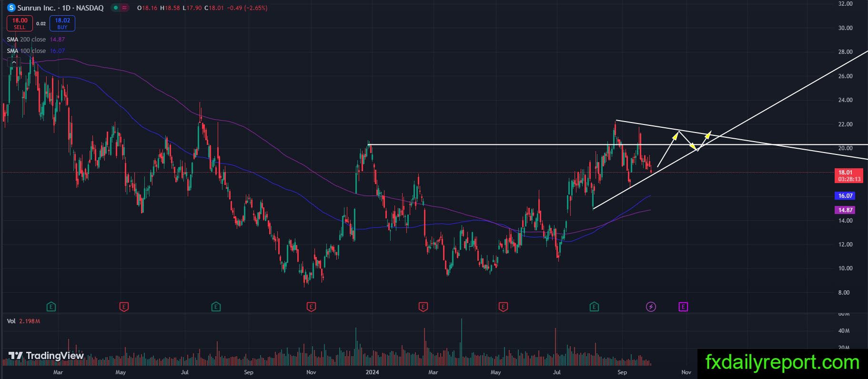Screen dimensions: 868x379
Task: Select the SMA 100 close legend
Action: pos(26,51)
